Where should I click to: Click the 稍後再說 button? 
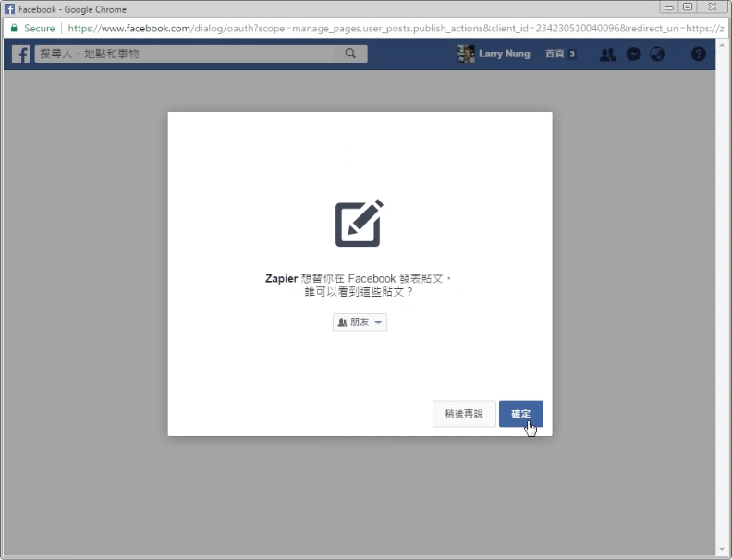pos(464,413)
